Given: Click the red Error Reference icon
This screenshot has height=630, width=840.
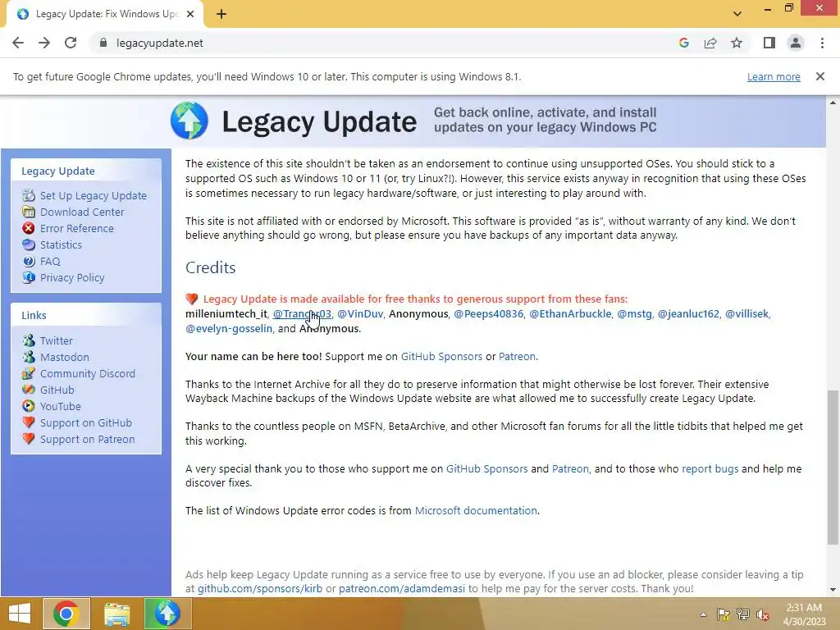Looking at the screenshot, I should [29, 228].
